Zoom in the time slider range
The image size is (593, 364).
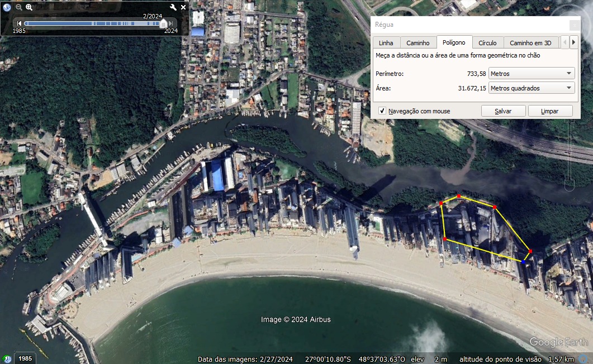click(x=29, y=7)
